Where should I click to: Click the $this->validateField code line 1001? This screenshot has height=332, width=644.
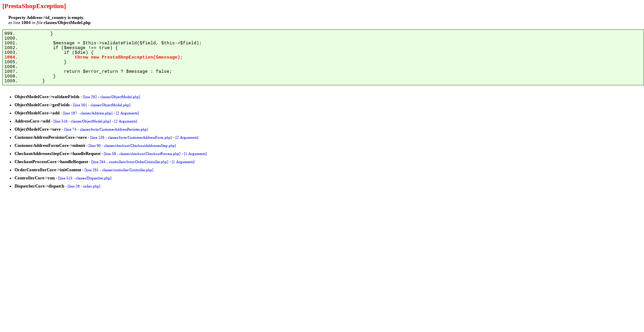click(127, 43)
